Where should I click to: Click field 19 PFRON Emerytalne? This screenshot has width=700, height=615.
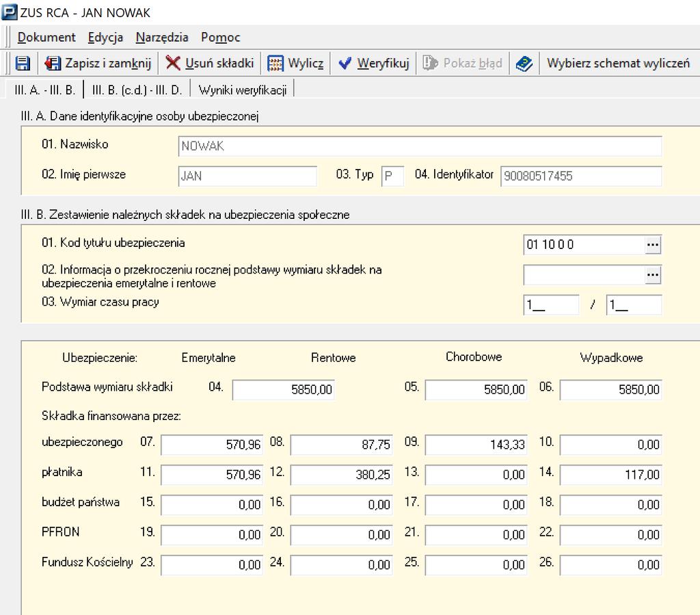tap(212, 534)
